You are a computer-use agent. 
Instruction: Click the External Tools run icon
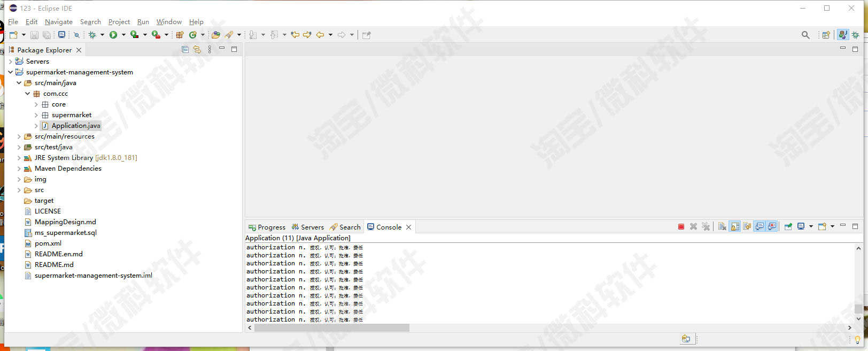[x=156, y=35]
